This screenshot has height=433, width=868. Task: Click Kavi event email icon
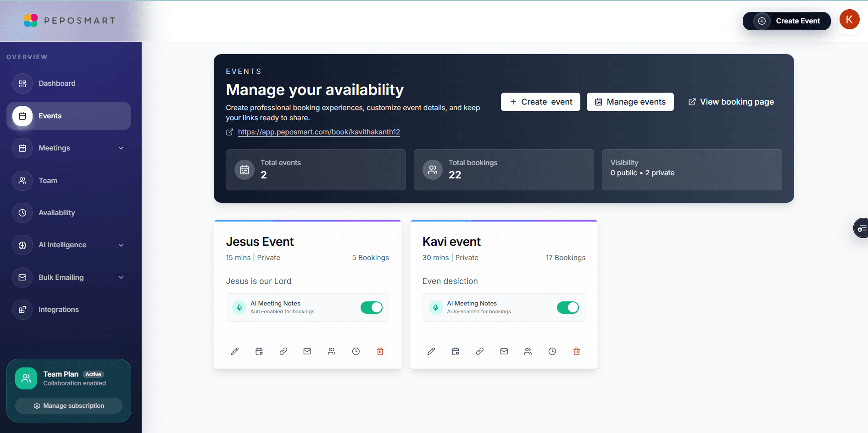click(x=504, y=351)
